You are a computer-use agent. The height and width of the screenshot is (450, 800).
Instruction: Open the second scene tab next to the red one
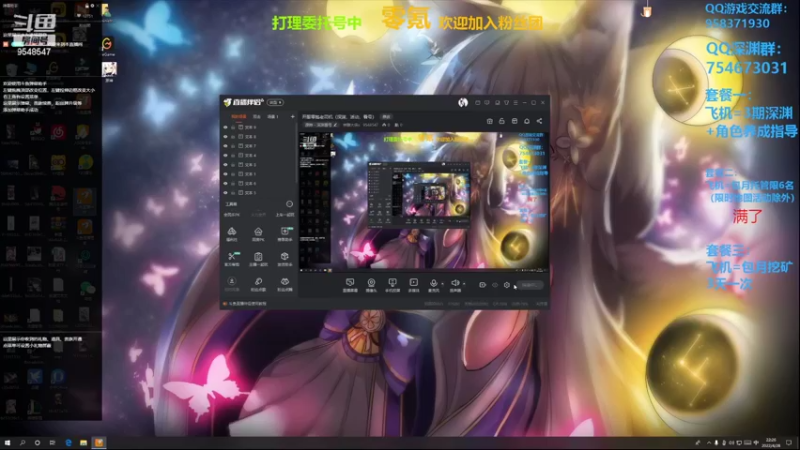click(257, 117)
